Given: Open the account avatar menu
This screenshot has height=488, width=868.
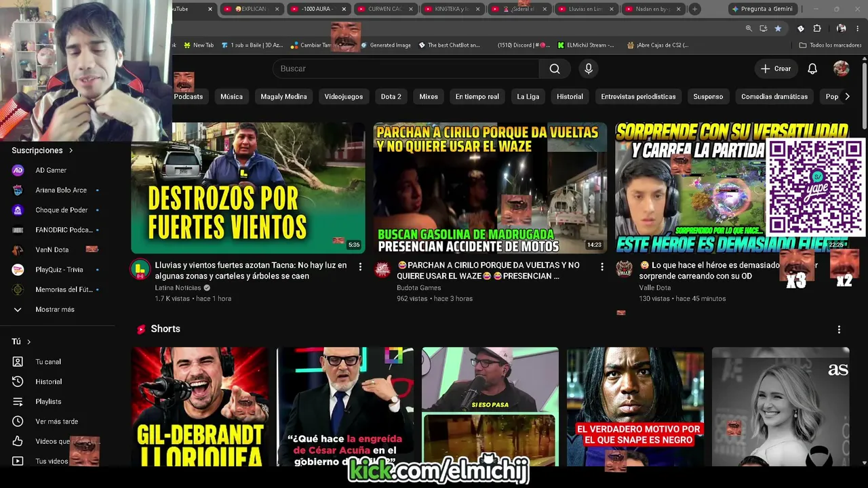Looking at the screenshot, I should click(x=841, y=68).
